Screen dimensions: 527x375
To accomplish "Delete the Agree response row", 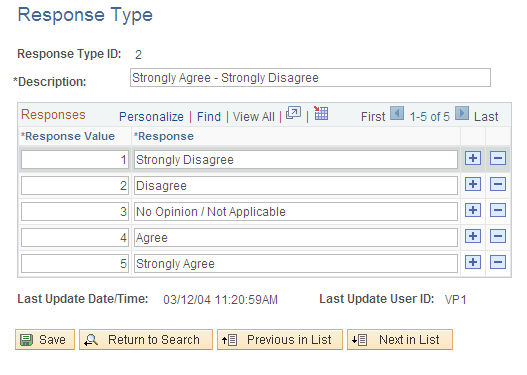I will click(498, 236).
